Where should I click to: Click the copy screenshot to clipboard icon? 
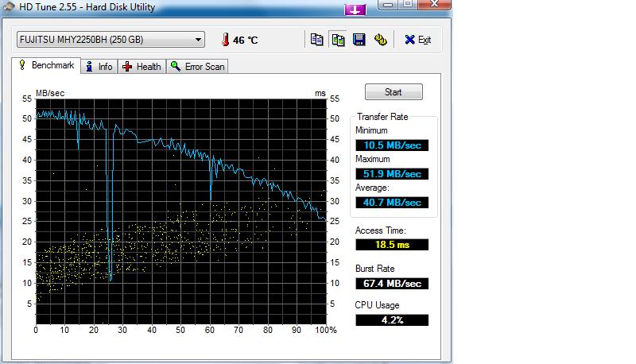point(338,40)
